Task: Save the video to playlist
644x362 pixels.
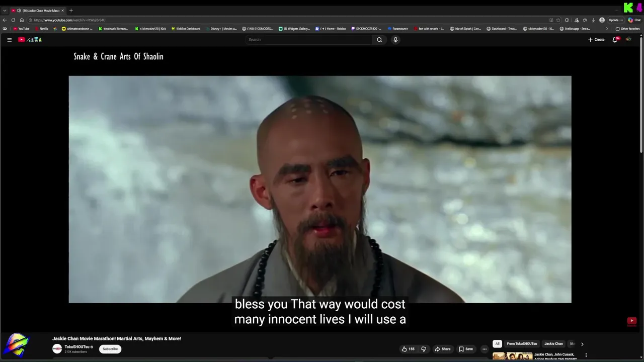Action: (x=466, y=349)
